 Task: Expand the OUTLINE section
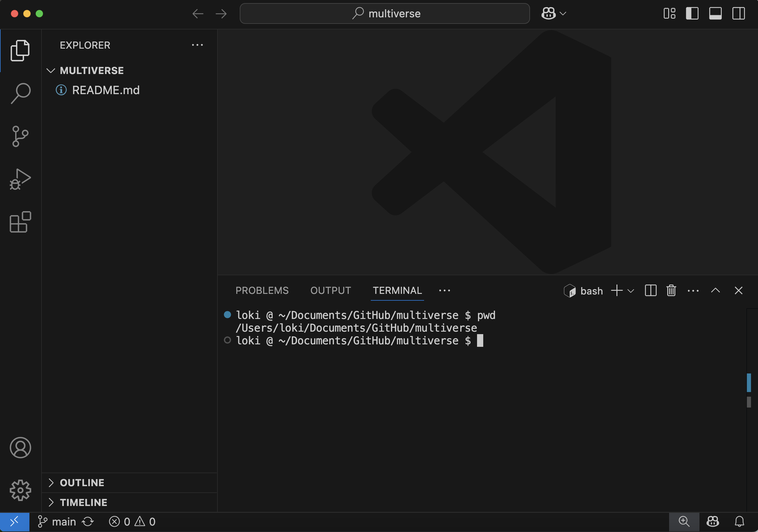click(82, 483)
